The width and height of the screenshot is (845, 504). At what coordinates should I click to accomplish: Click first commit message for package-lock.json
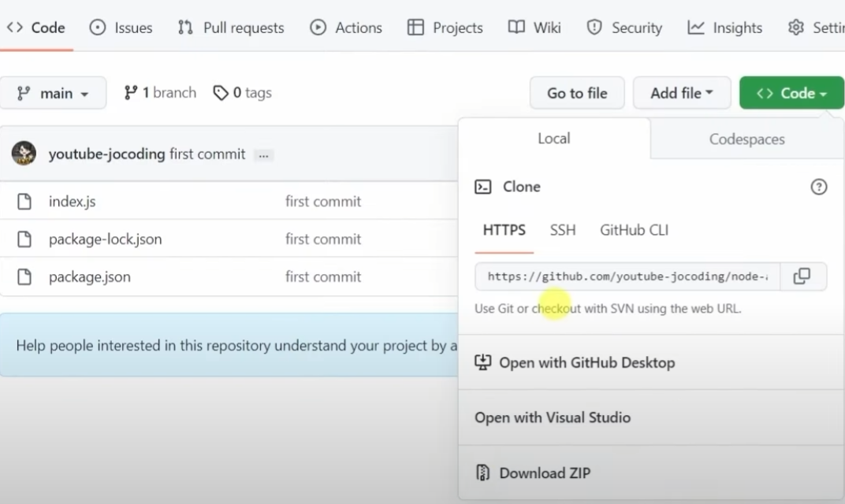pyautogui.click(x=323, y=239)
